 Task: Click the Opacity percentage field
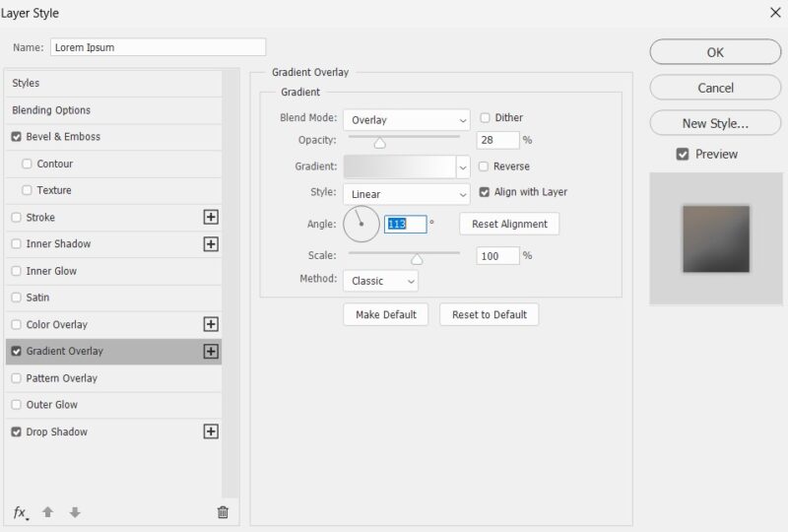tap(497, 140)
